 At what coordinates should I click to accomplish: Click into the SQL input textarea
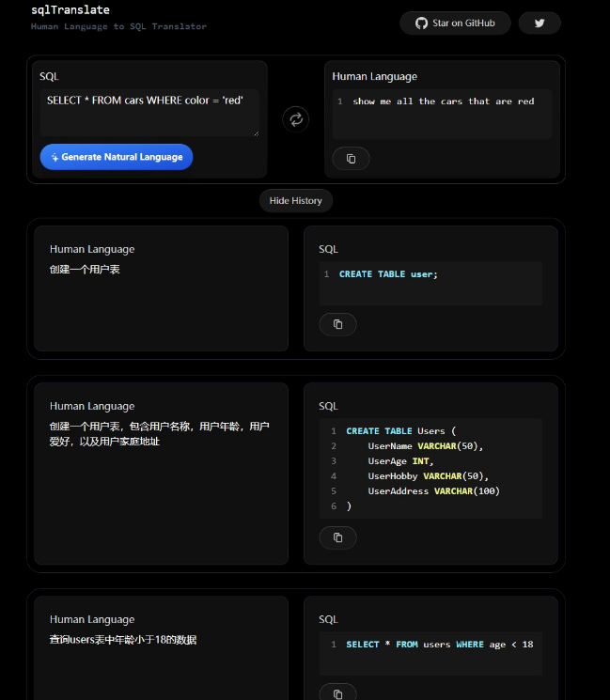pos(149,113)
